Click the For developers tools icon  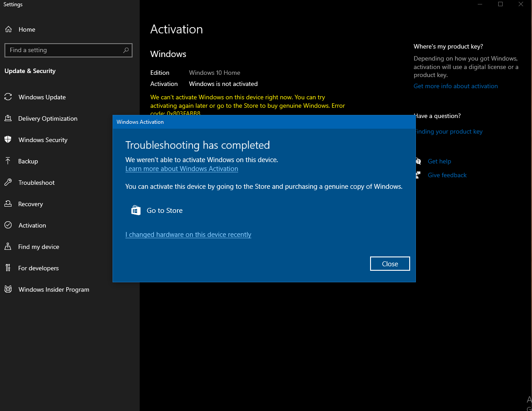(x=8, y=268)
